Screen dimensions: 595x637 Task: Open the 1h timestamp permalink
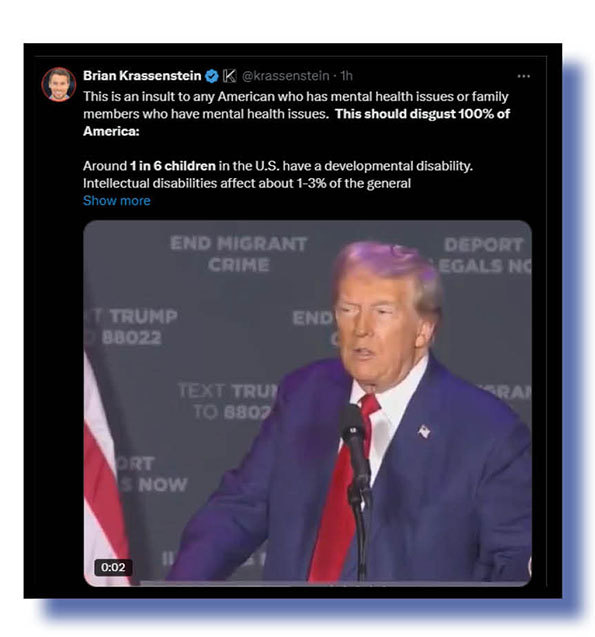tap(346, 76)
